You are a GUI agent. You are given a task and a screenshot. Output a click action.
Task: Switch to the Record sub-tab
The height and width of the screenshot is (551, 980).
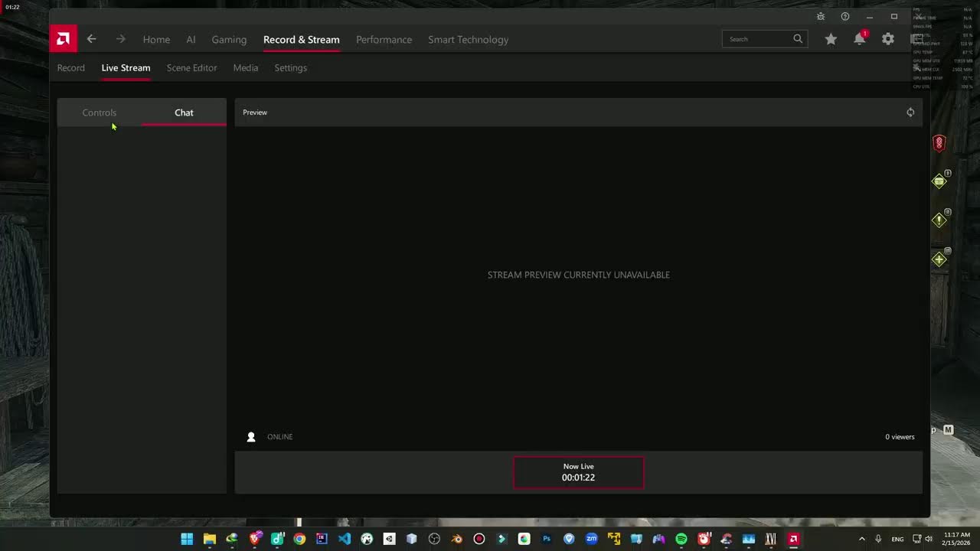(x=70, y=68)
